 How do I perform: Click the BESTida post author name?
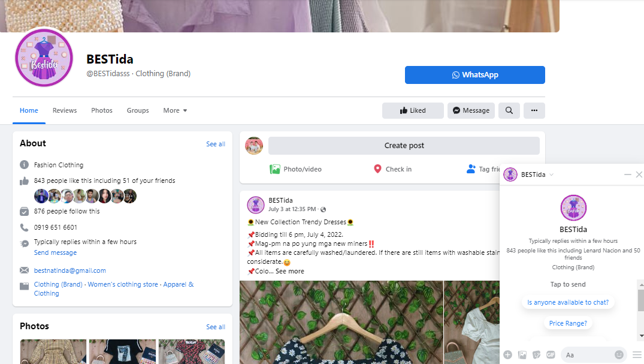(x=280, y=200)
